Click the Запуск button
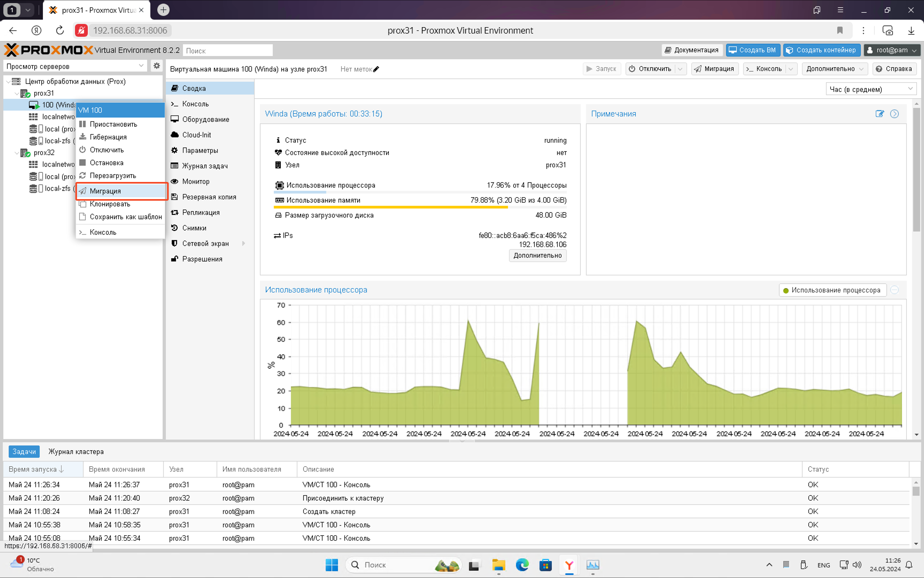The height and width of the screenshot is (578, 924). coord(602,69)
